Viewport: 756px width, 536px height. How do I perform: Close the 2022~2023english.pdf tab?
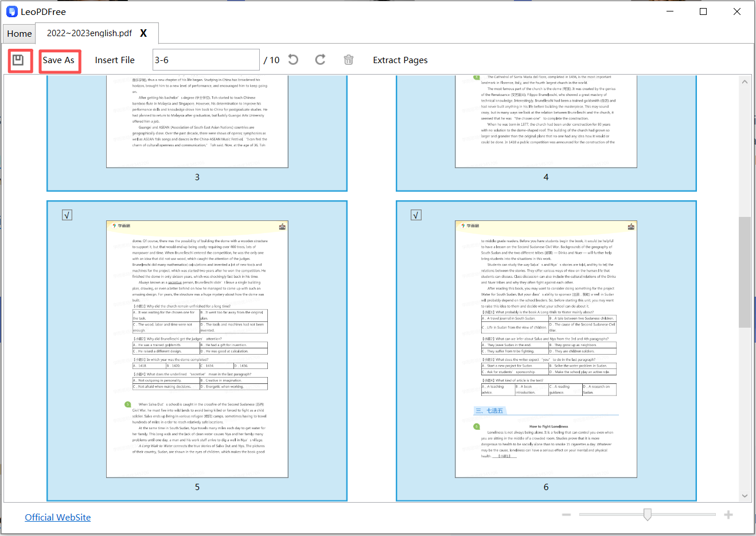(143, 33)
